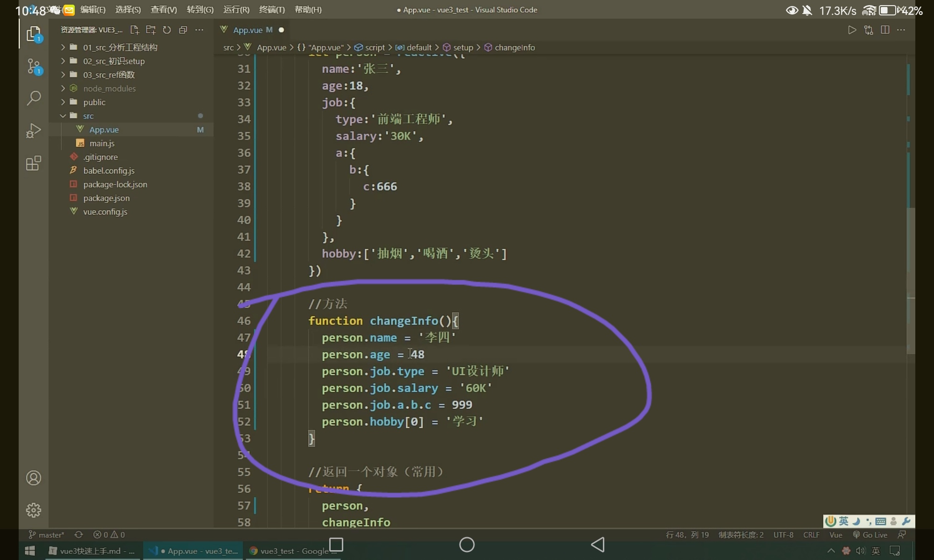Image resolution: width=934 pixels, height=560 pixels.
Task: Open main.js in the file tree
Action: coord(102,143)
